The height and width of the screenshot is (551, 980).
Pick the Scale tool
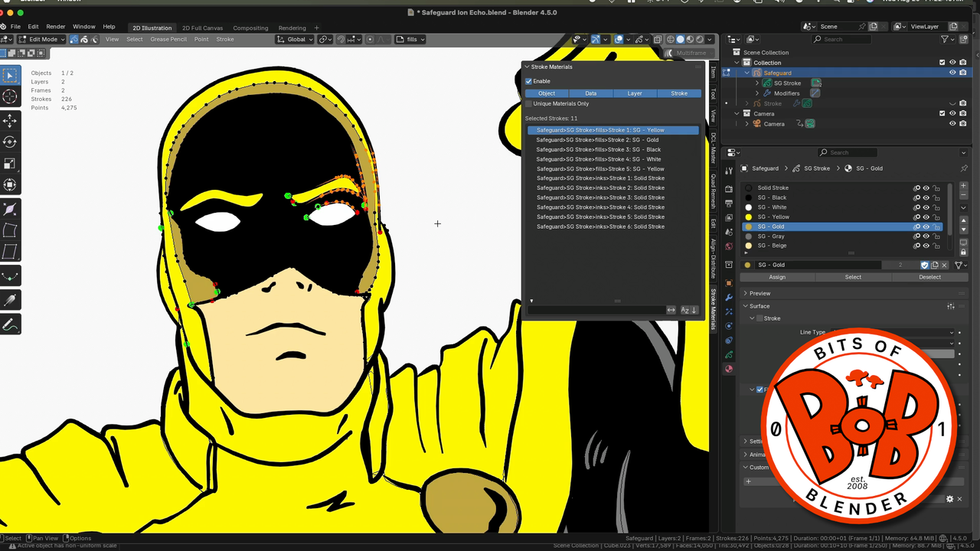[x=10, y=163]
